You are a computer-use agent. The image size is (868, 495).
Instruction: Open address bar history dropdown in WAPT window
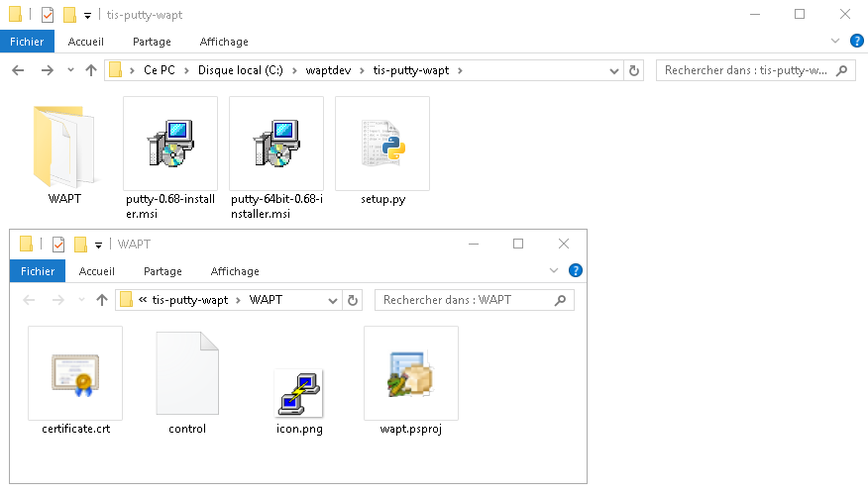coord(331,300)
